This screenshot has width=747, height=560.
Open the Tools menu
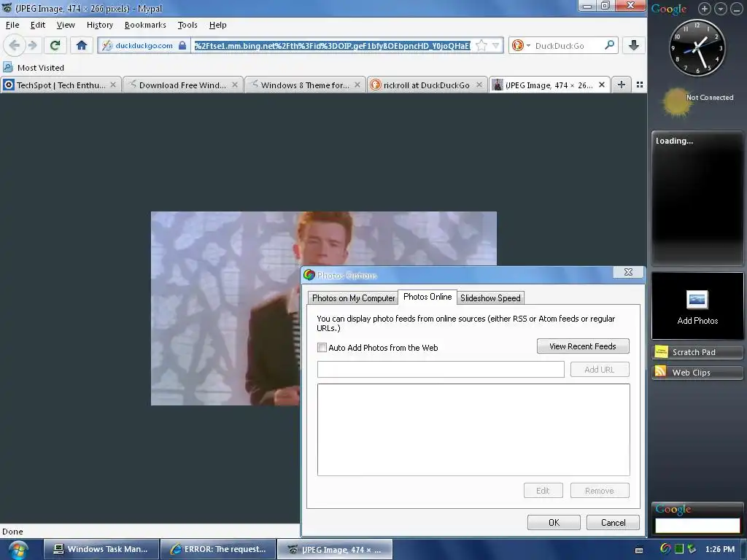tap(187, 25)
